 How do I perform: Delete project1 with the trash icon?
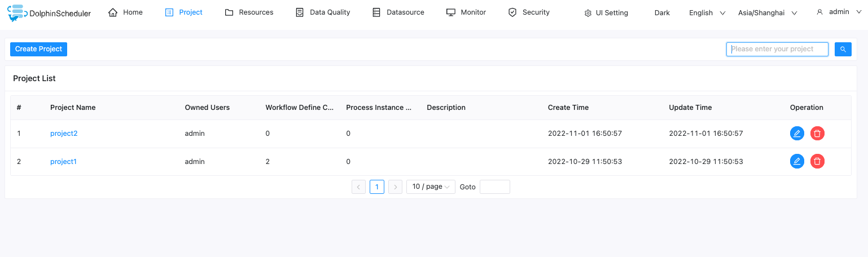click(x=817, y=162)
